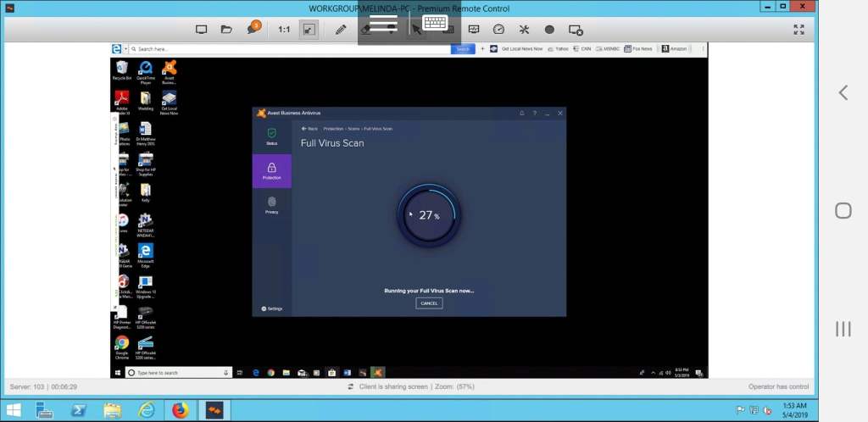Open the wrench and screwdriver tools icon
The width and height of the screenshot is (868, 422).
pyautogui.click(x=524, y=30)
